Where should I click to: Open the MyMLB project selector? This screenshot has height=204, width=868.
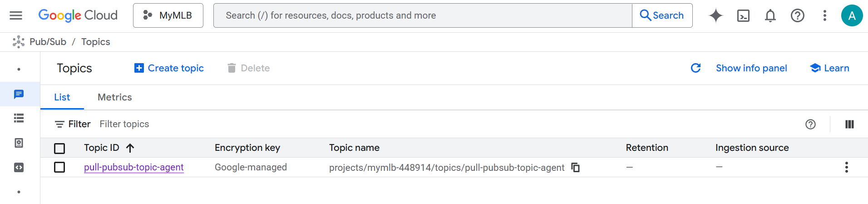pos(168,15)
